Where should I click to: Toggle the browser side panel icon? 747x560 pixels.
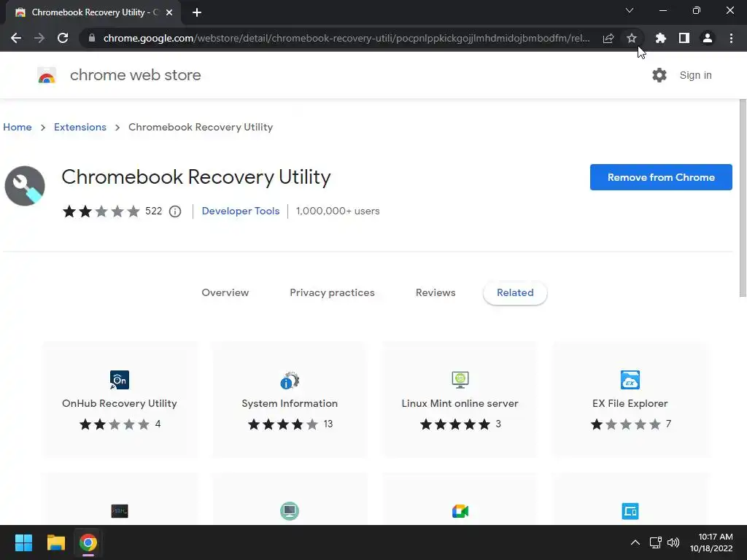(684, 38)
